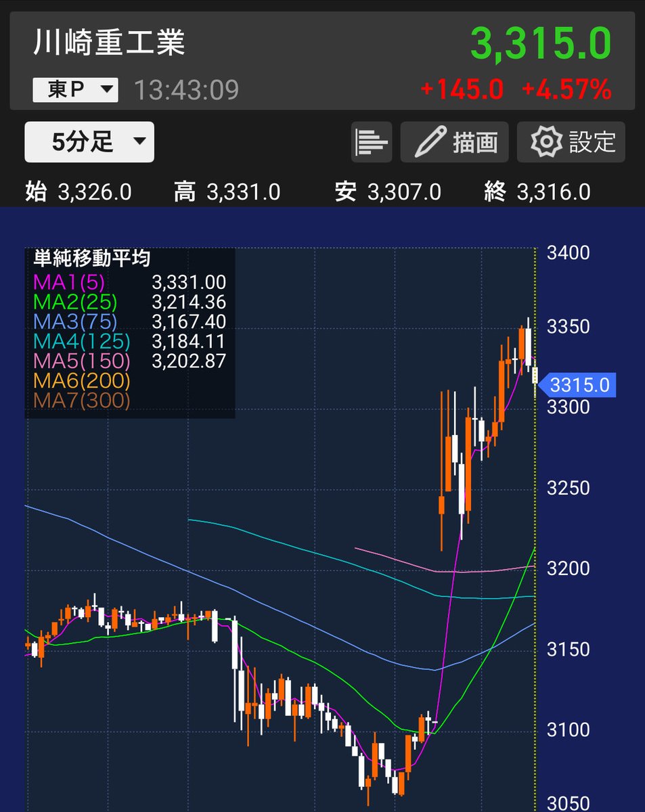Select the MA1(5) legend entry
The width and height of the screenshot is (645, 812).
pyautogui.click(x=69, y=282)
